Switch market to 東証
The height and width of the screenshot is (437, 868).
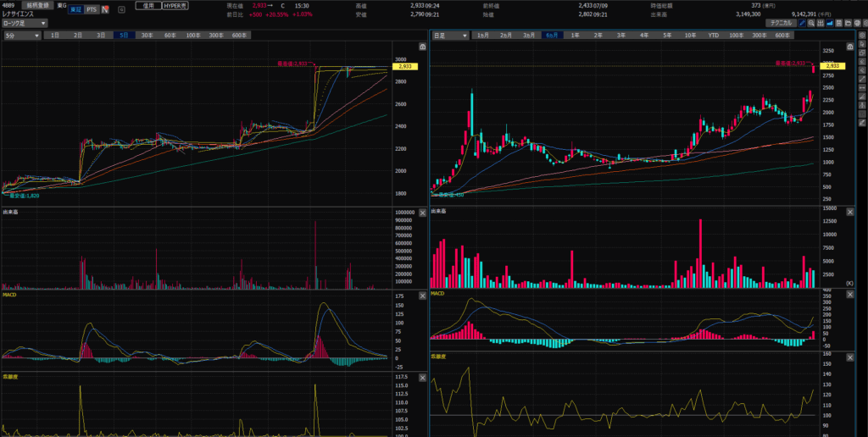point(75,9)
